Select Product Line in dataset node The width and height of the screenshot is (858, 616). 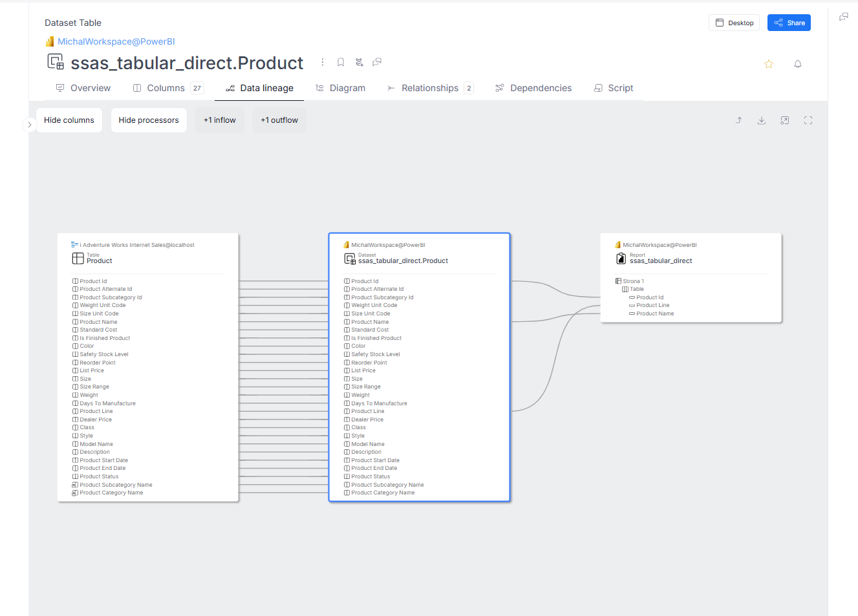pos(368,411)
